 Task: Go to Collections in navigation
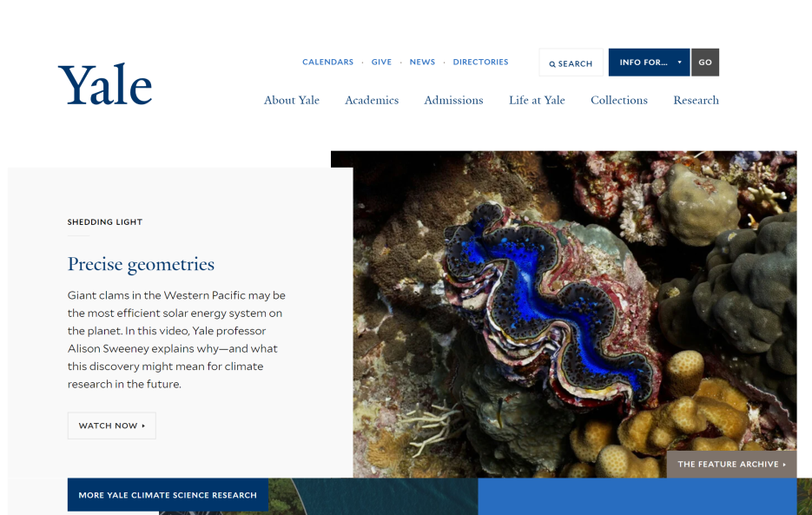point(619,100)
